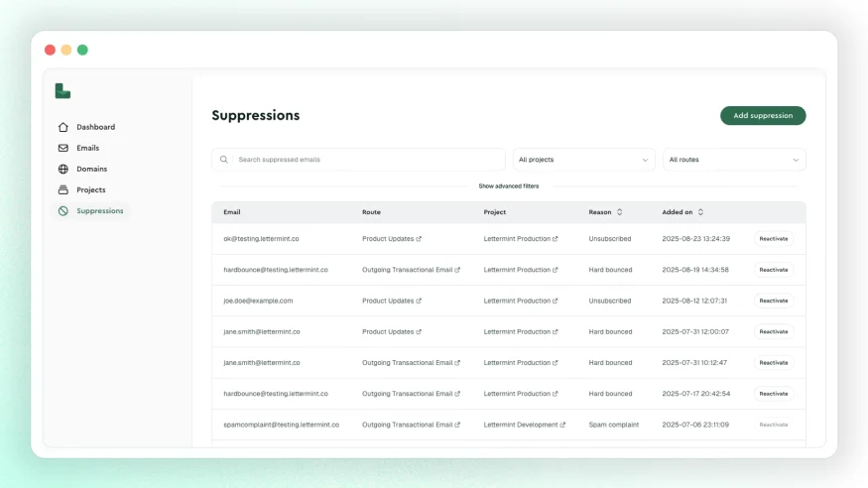This screenshot has height=488, width=868.
Task: Click the Dashboard home icon
Action: click(63, 127)
